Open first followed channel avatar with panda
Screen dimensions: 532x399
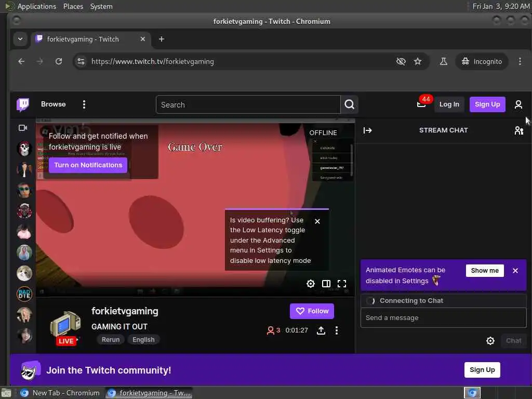point(24,149)
